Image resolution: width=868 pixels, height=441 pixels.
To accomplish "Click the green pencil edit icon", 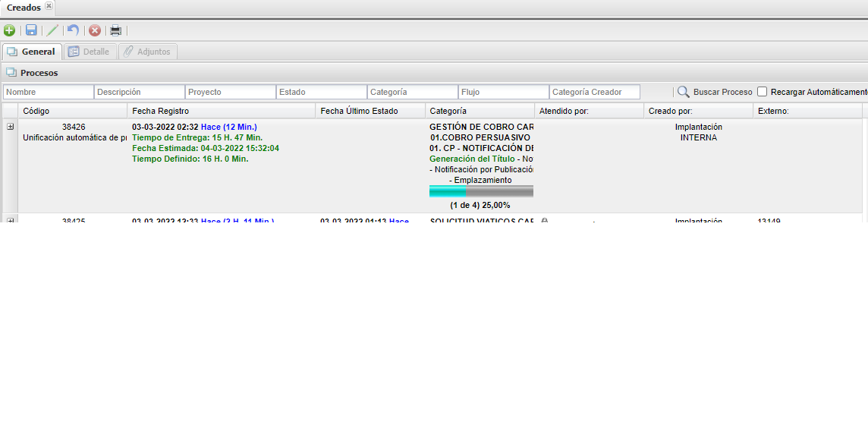I will (x=52, y=30).
